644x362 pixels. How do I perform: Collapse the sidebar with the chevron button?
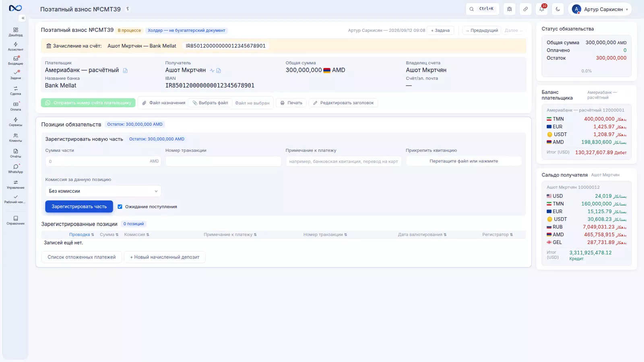click(x=23, y=18)
